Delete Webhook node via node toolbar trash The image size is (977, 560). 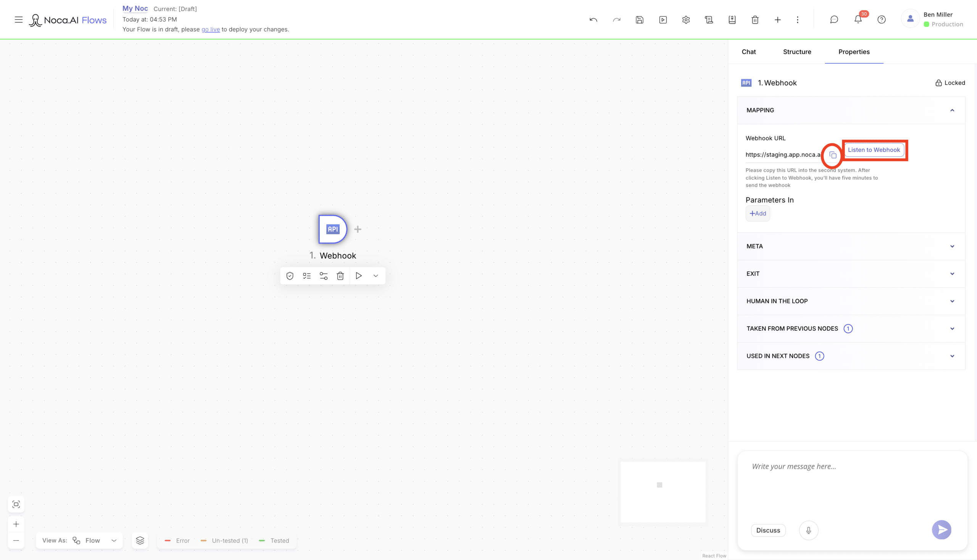click(x=340, y=276)
